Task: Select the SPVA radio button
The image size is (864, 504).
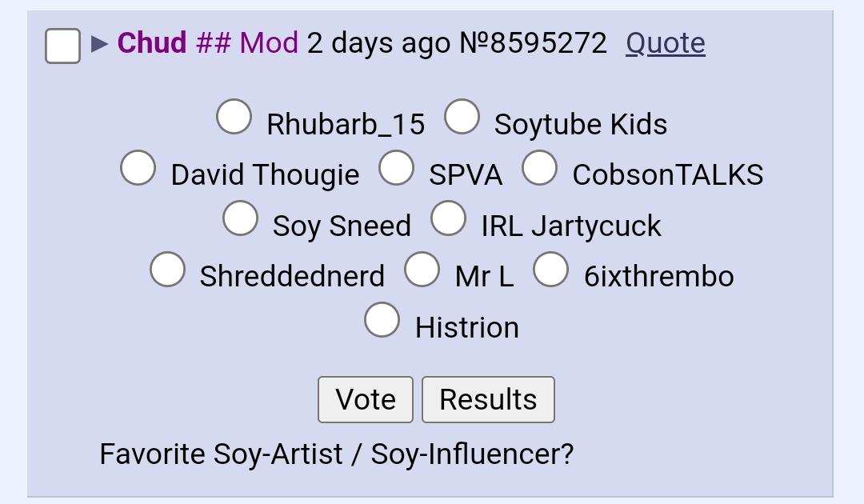Action: click(396, 168)
